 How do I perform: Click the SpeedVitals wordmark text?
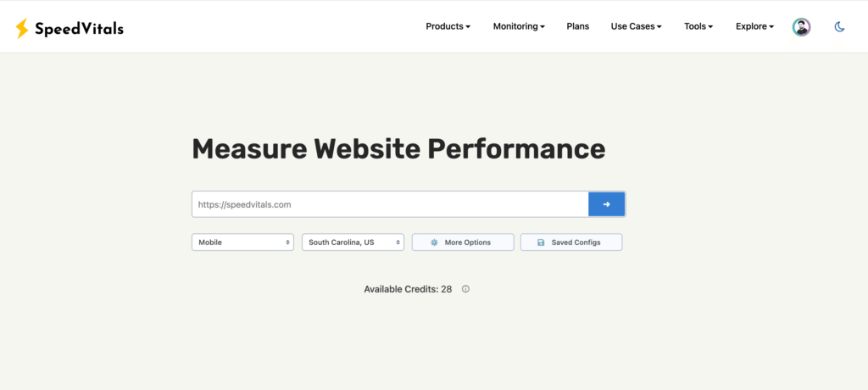pos(79,29)
